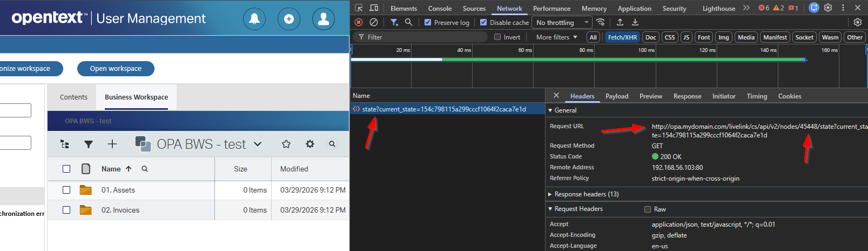Open the 01. Assets folder link
This screenshot has width=868, height=251.
point(118,190)
